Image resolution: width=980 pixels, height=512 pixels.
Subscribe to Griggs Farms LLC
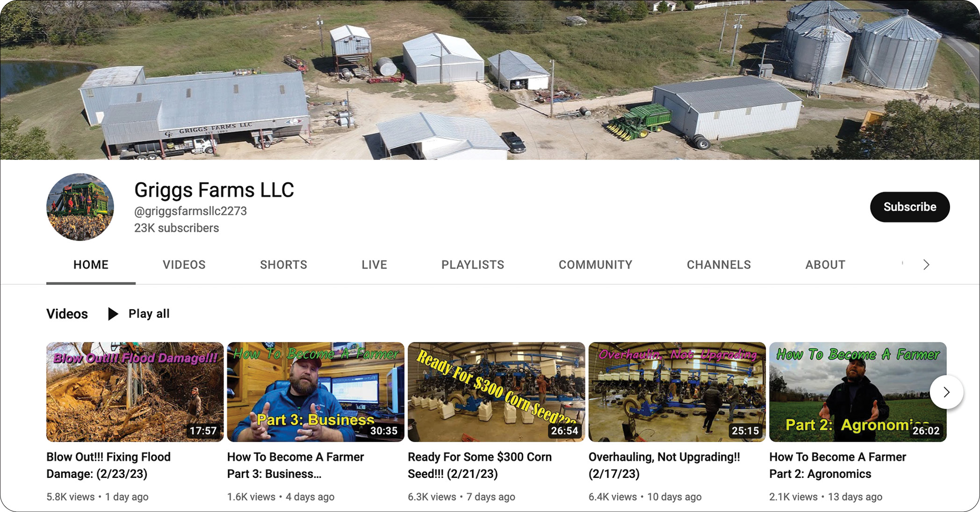tap(909, 207)
